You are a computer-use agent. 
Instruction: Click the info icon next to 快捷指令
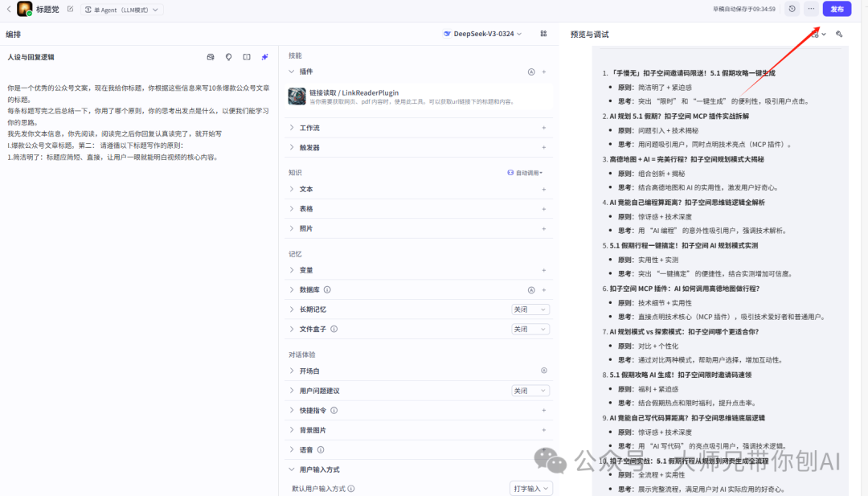[x=334, y=410]
